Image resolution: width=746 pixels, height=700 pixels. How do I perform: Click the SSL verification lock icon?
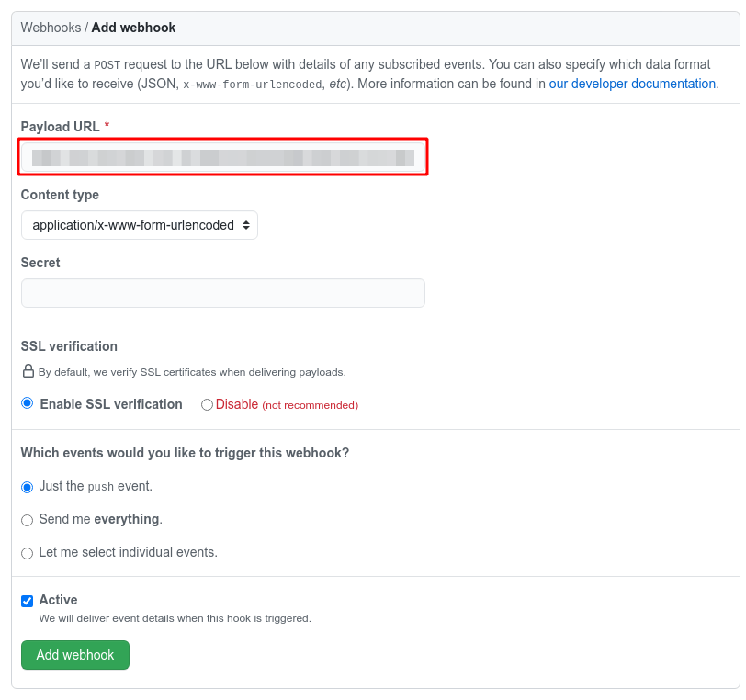point(28,370)
